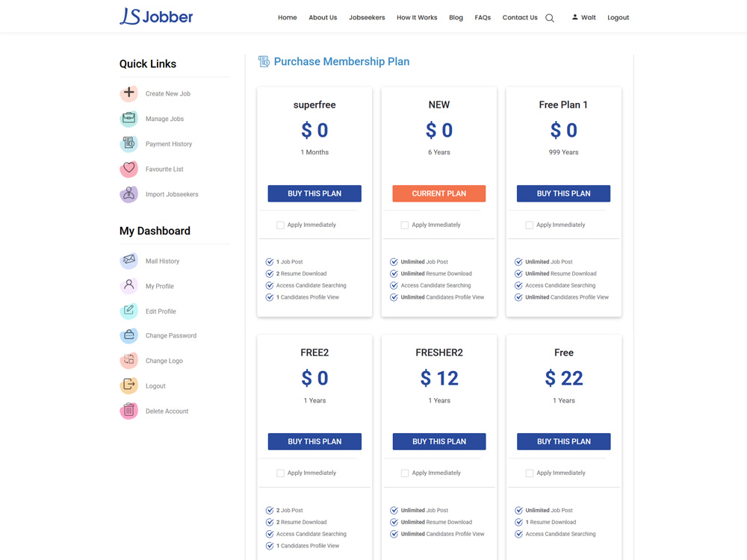Click the sidebar Logout arrow icon

[128, 385]
